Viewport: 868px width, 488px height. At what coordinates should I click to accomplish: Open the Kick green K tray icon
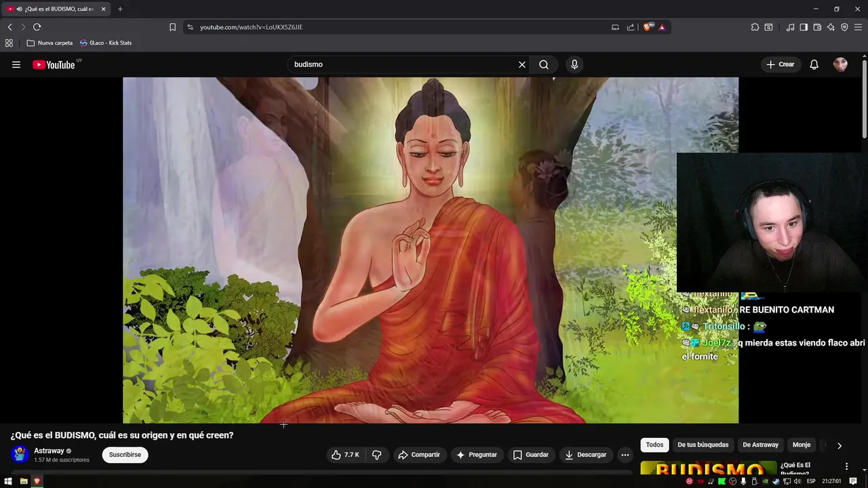[x=722, y=481]
